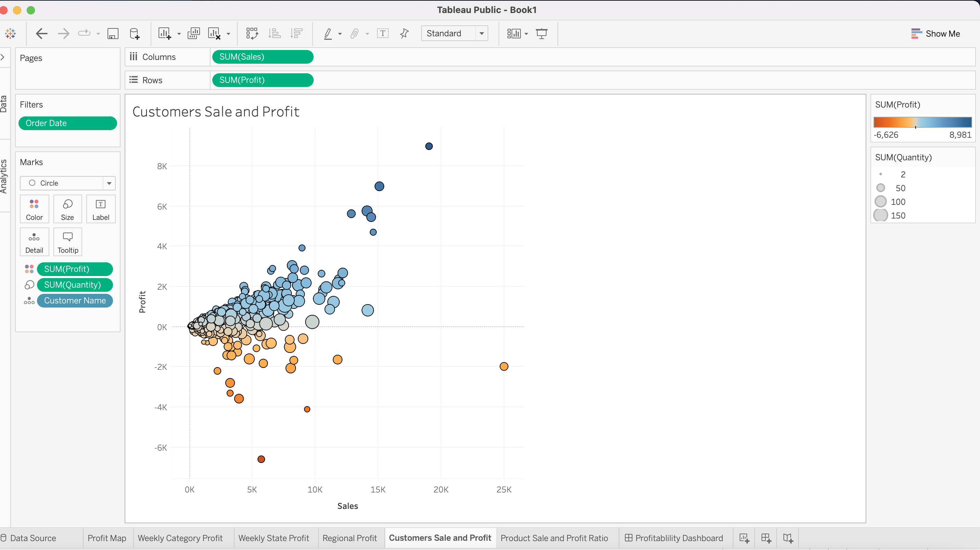Toggle the Show Mark Labels icon

click(x=383, y=34)
